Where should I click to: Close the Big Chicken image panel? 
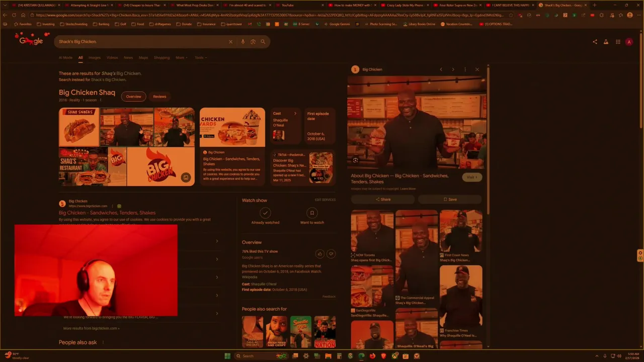coord(477,69)
